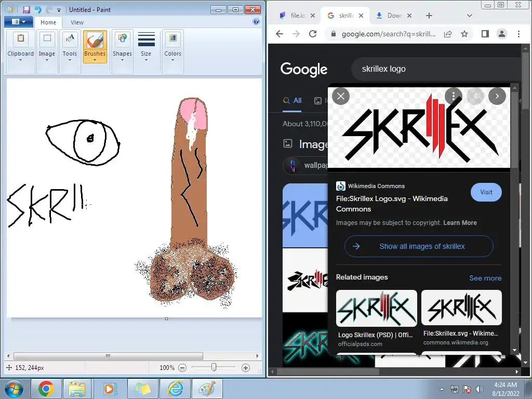Click the Save icon in Paint title bar
Viewport: 532px width, 399px height.
point(26,10)
